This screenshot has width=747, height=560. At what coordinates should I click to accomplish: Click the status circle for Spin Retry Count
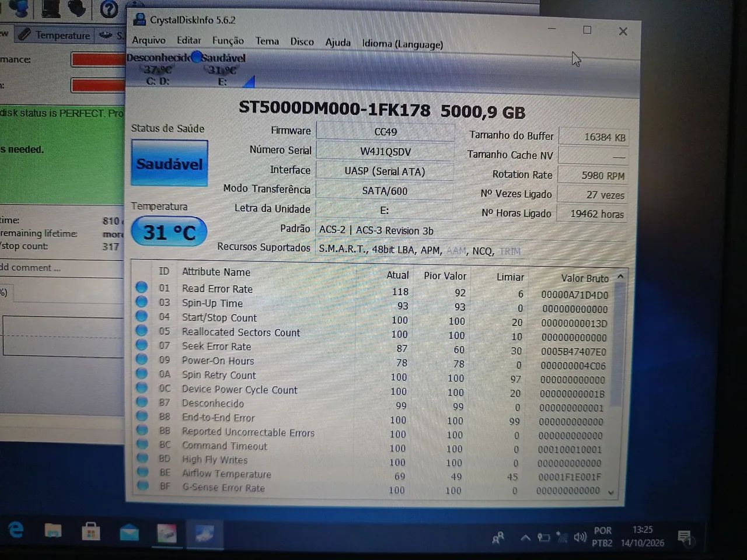141,373
